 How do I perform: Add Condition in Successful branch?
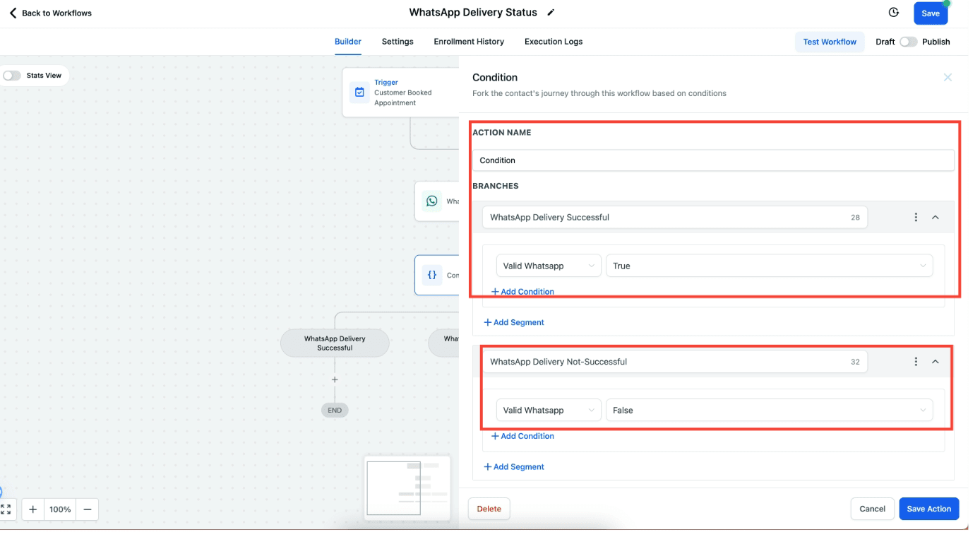click(x=522, y=292)
